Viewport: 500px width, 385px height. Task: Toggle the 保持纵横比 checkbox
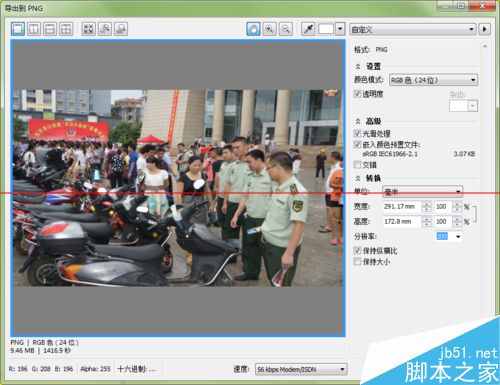[x=357, y=250]
